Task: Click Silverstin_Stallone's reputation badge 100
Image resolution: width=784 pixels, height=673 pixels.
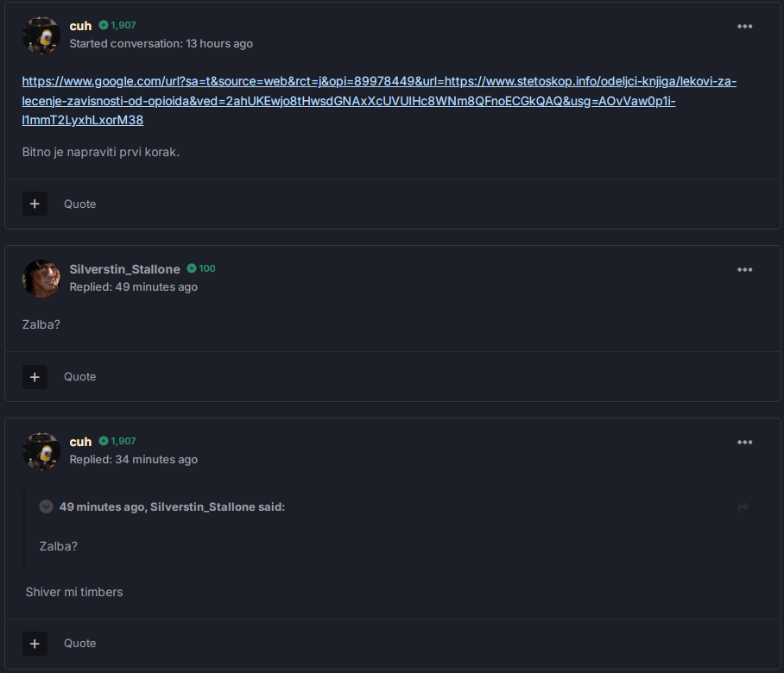Action: 201,268
